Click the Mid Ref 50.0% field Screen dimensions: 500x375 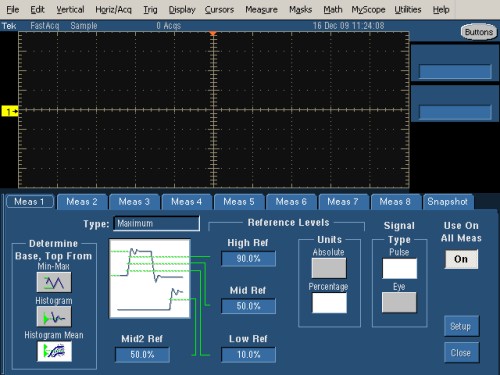coord(248,306)
